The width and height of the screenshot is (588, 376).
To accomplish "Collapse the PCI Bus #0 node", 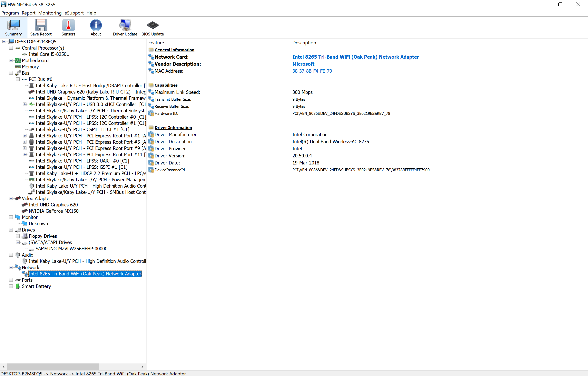I will pyautogui.click(x=18, y=79).
